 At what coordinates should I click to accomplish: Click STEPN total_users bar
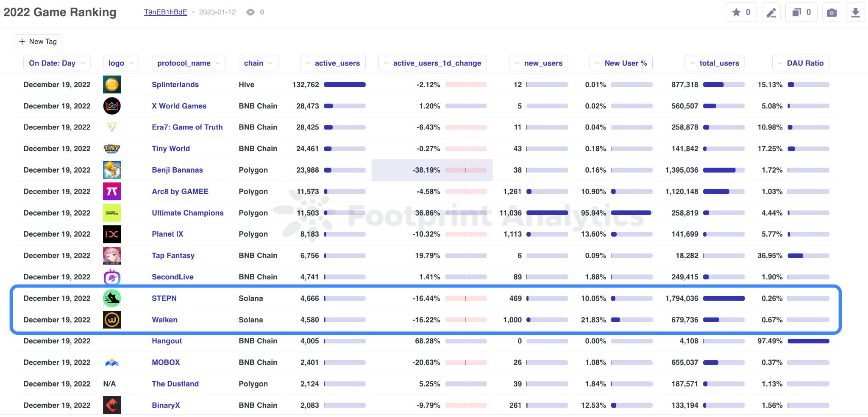point(723,298)
